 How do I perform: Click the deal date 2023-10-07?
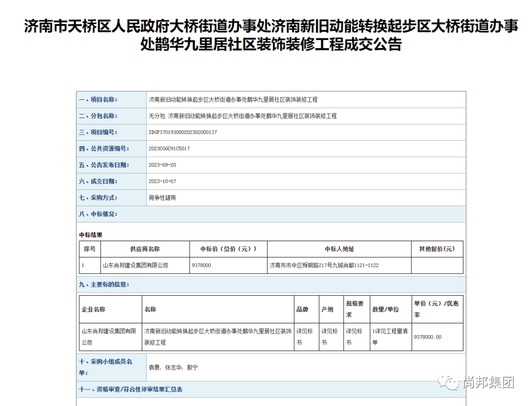click(163, 181)
